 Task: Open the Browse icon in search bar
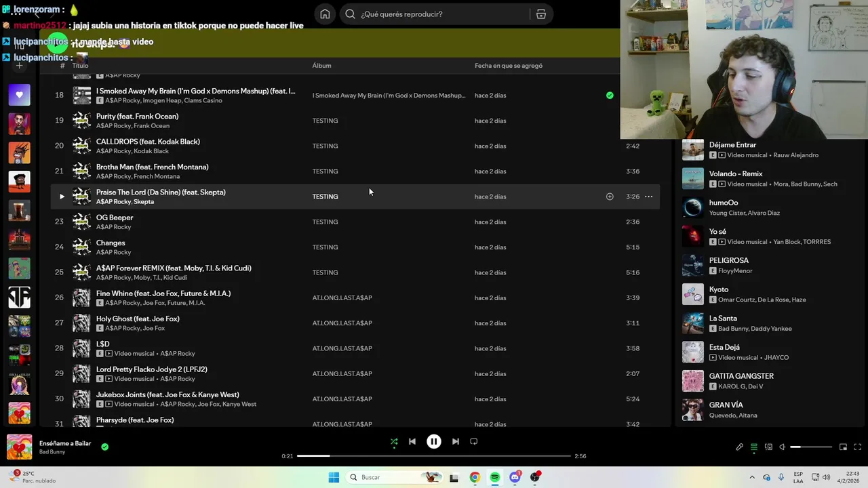(541, 14)
